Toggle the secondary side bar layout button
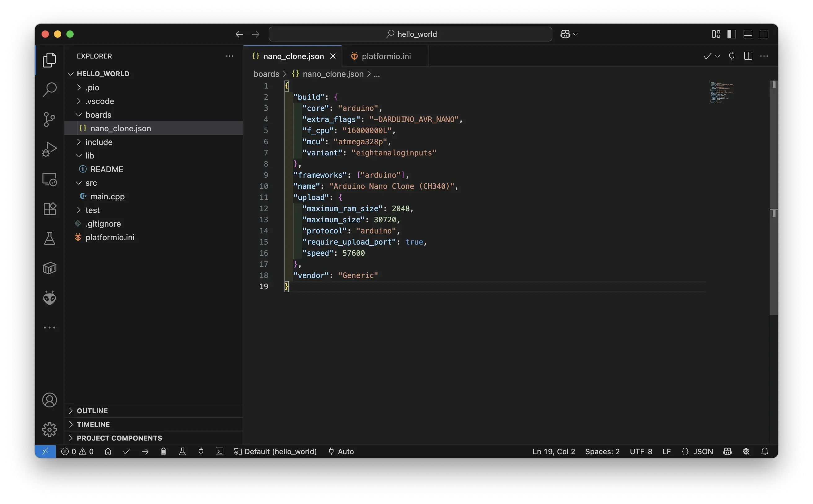813x504 pixels. [764, 34]
